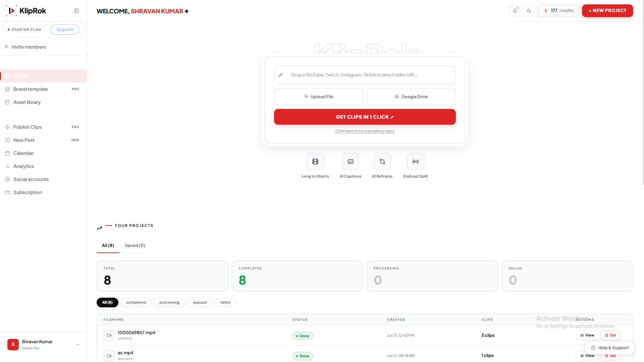644x362 pixels.
Task: Filter projects by queued
Action: pyautogui.click(x=200, y=302)
